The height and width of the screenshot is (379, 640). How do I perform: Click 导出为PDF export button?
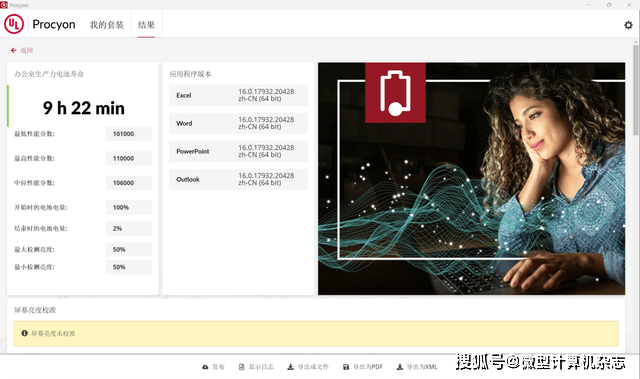tap(363, 367)
